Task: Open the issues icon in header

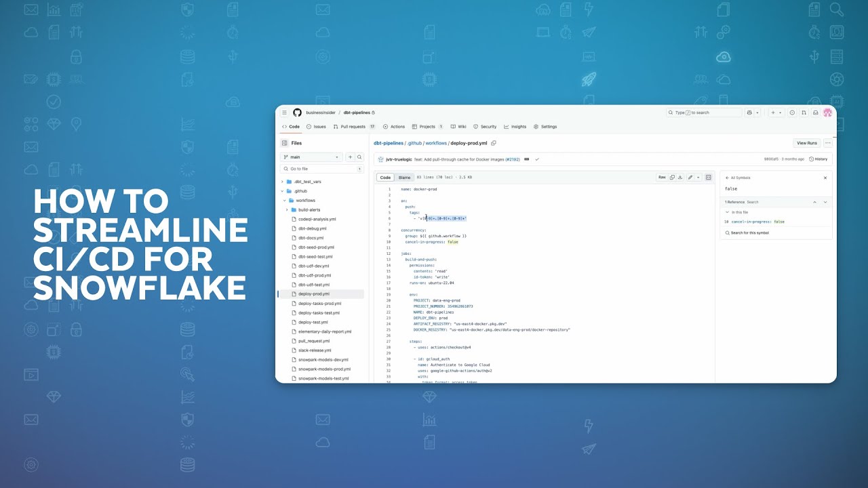Action: [792, 113]
